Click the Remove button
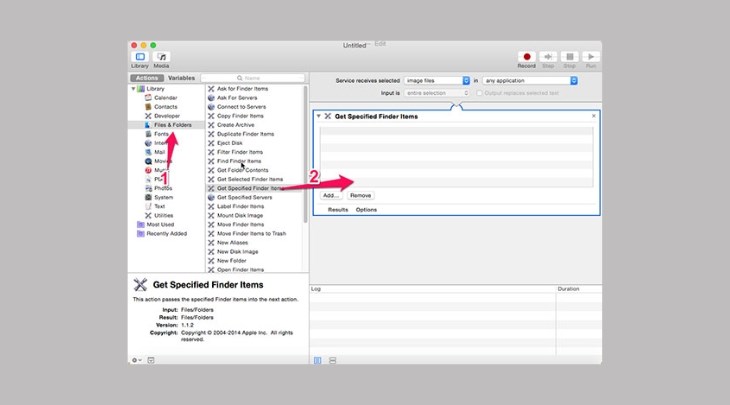The height and width of the screenshot is (405, 730). [360, 196]
